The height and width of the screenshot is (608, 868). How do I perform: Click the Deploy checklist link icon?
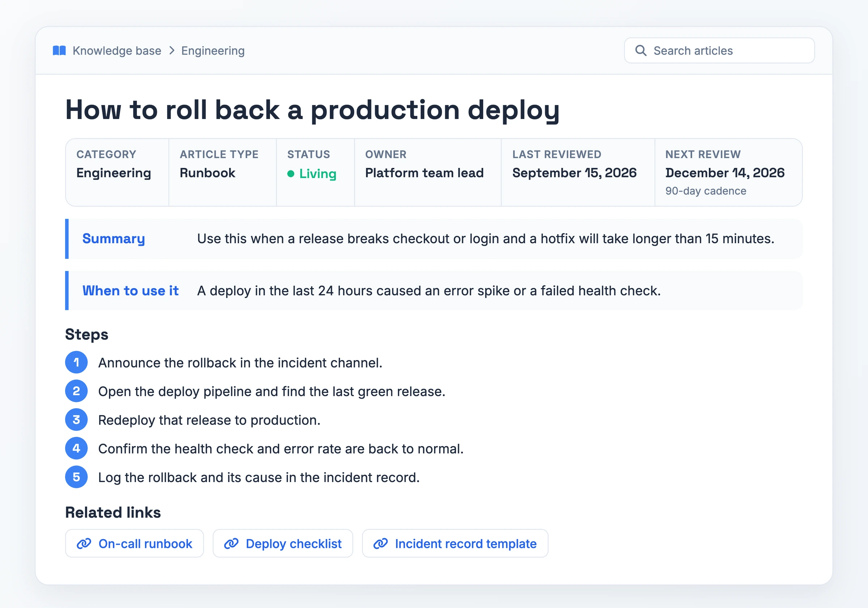[231, 544]
